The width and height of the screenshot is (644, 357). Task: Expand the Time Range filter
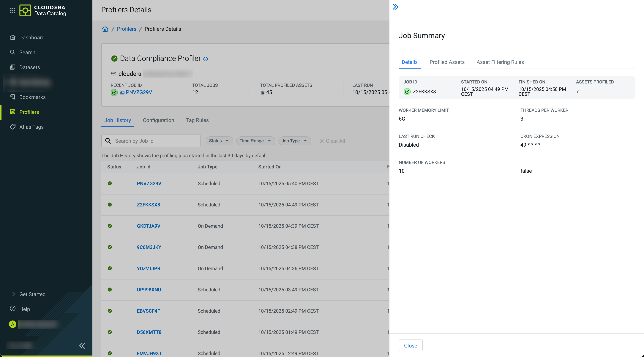pos(255,141)
